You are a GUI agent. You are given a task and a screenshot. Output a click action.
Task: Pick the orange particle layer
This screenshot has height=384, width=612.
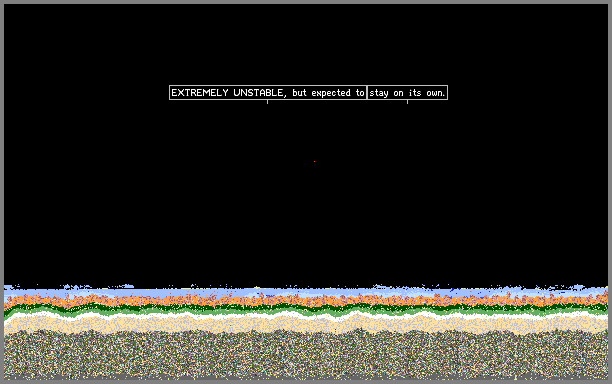[x=306, y=301]
